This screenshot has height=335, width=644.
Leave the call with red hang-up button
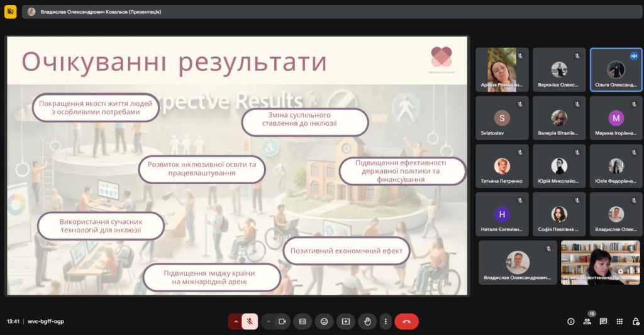click(x=406, y=321)
